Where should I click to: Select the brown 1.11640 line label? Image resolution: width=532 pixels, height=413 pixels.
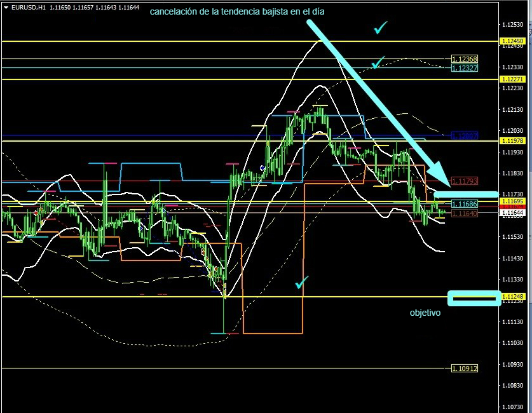coord(465,213)
